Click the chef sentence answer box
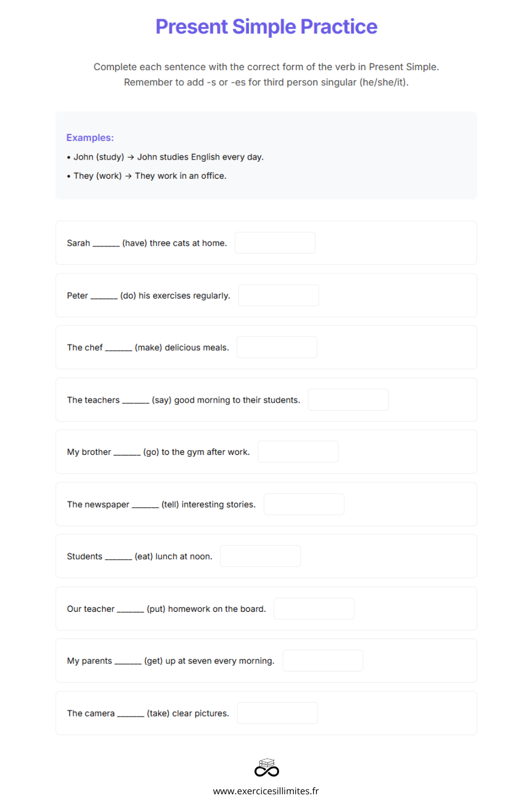This screenshot has height=798, width=532. (277, 347)
